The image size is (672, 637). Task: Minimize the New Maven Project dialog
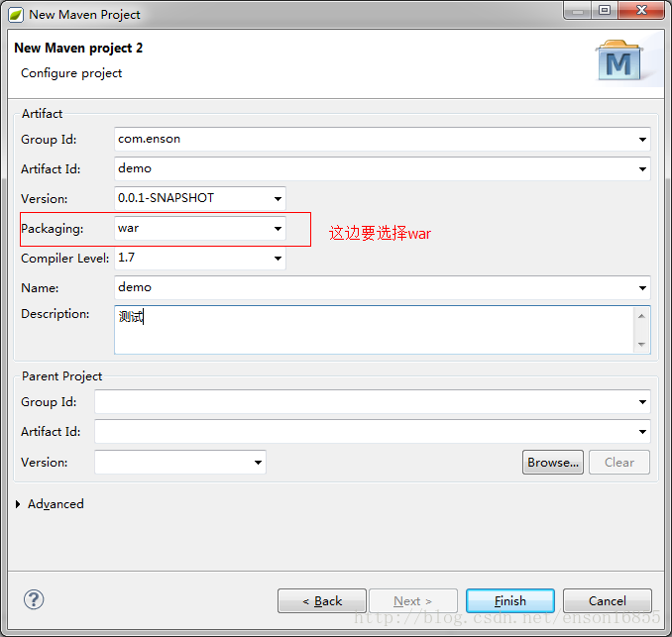578,10
